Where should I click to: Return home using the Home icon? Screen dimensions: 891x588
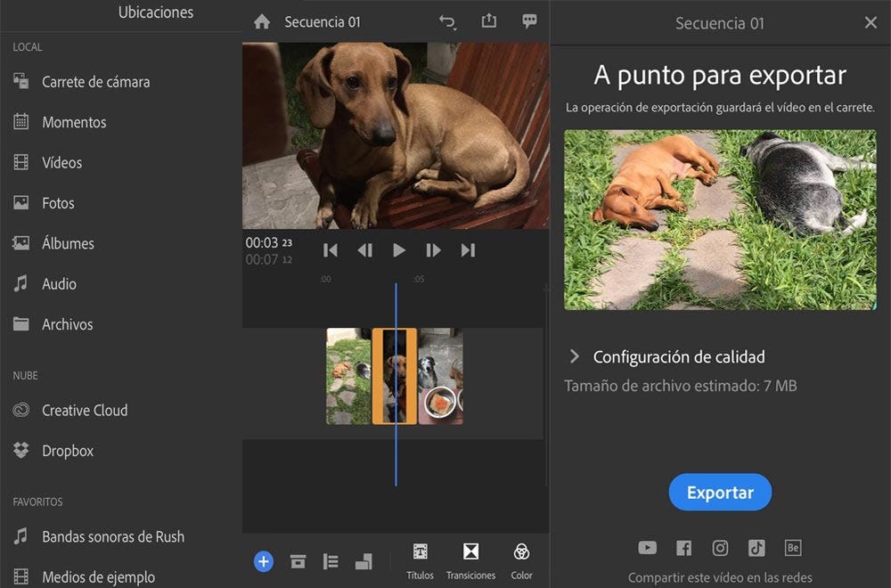pos(261,20)
